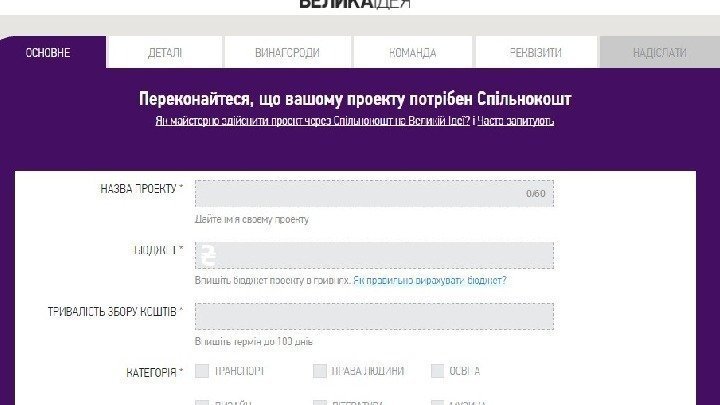The image size is (720, 405).
Task: Click the 'ТРИВАЛІСТЬ ЗБОРУ КОШТІВ *' label
Action: [115, 312]
